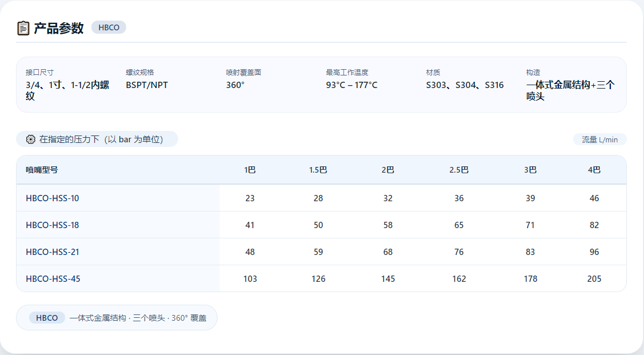
Task: Click the gear icon before 在指定的压力下
Action: point(30,139)
